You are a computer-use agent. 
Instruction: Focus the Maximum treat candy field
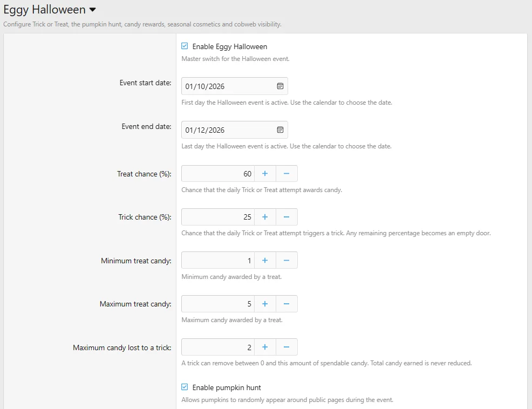tap(218, 304)
